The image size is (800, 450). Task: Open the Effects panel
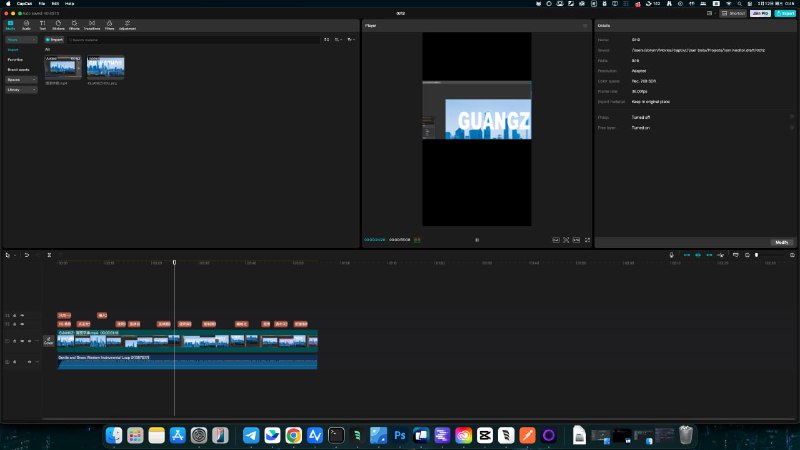point(74,24)
